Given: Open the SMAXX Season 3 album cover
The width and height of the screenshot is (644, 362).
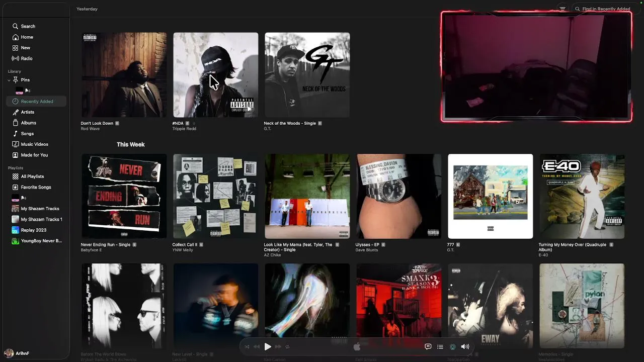Looking at the screenshot, I should [x=399, y=306].
